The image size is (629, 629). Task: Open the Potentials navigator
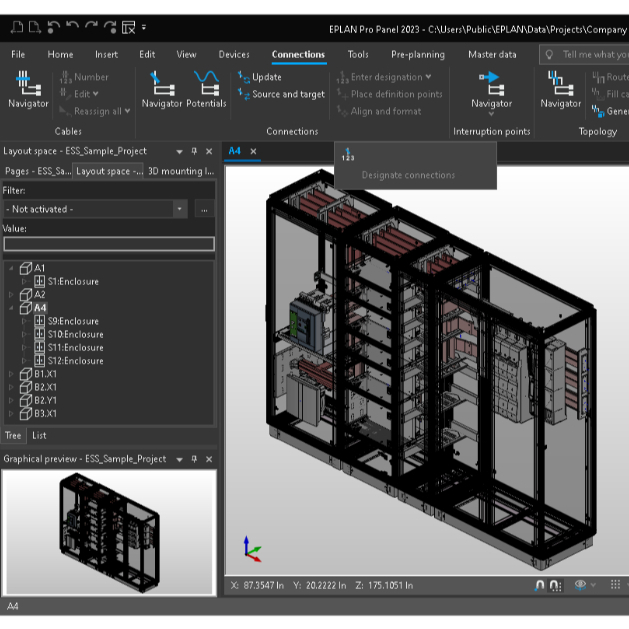206,89
